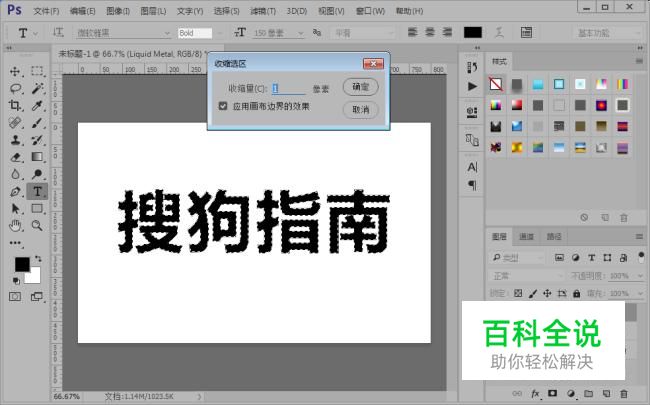Click the Paragraph panel icon
Viewport: 650px width, 405px height.
(472, 186)
